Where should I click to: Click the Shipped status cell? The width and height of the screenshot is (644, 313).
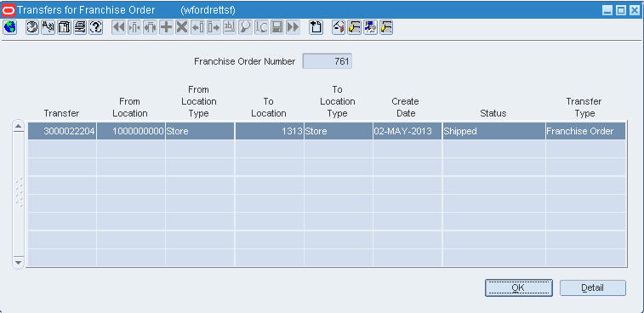493,131
